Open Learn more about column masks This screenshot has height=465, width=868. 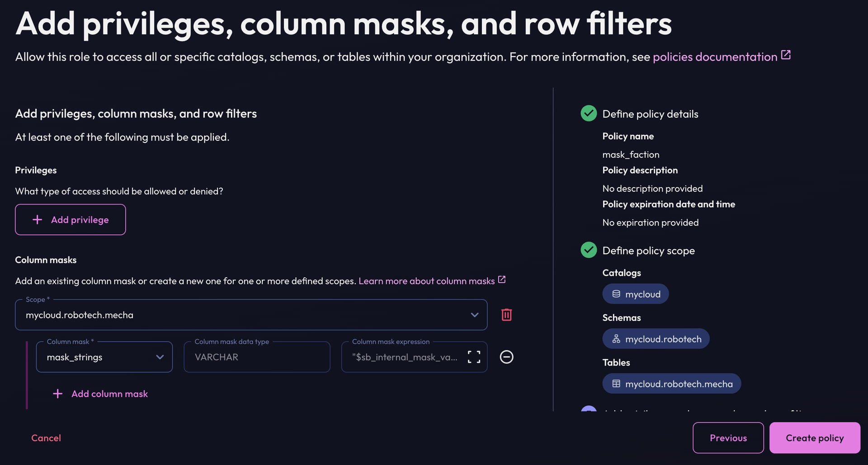click(x=426, y=281)
